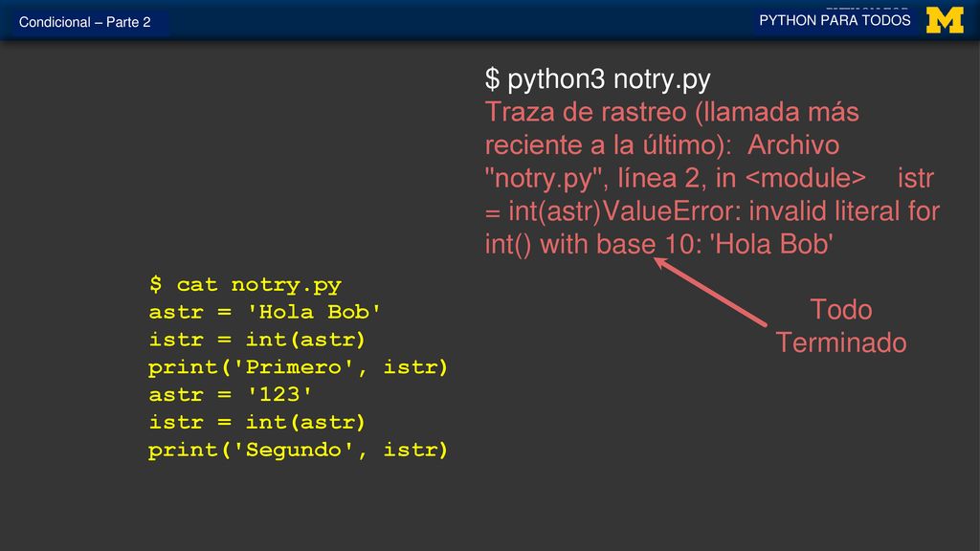This screenshot has height=551, width=980.
Task: Click the '$ python3 notry.py' command line
Action: tap(597, 80)
